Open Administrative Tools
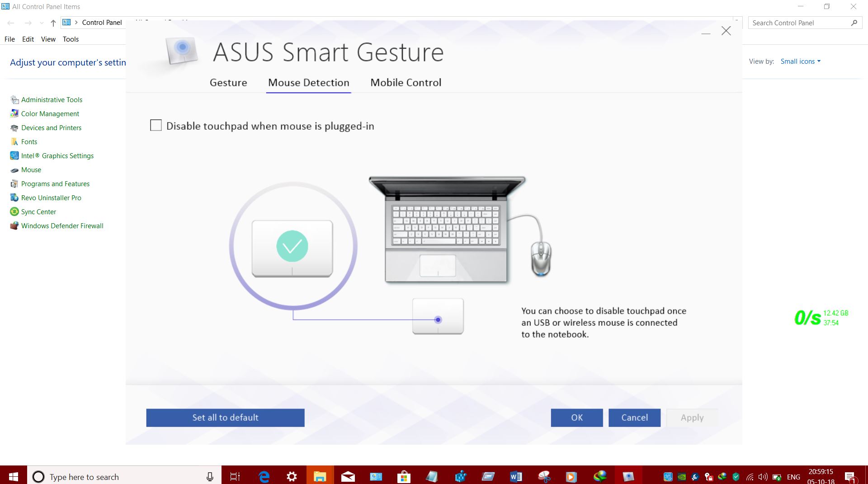 pyautogui.click(x=47, y=100)
